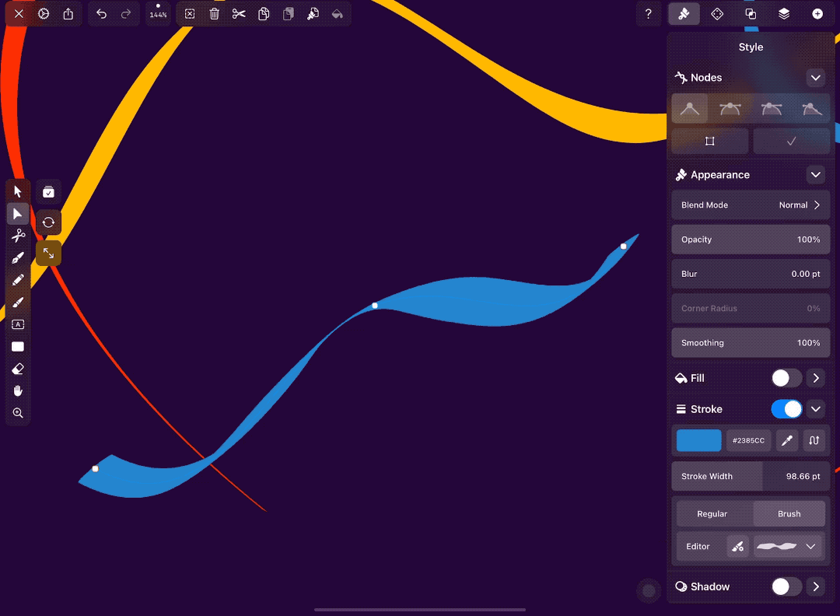Select the sharp corner node type

pyautogui.click(x=688, y=108)
